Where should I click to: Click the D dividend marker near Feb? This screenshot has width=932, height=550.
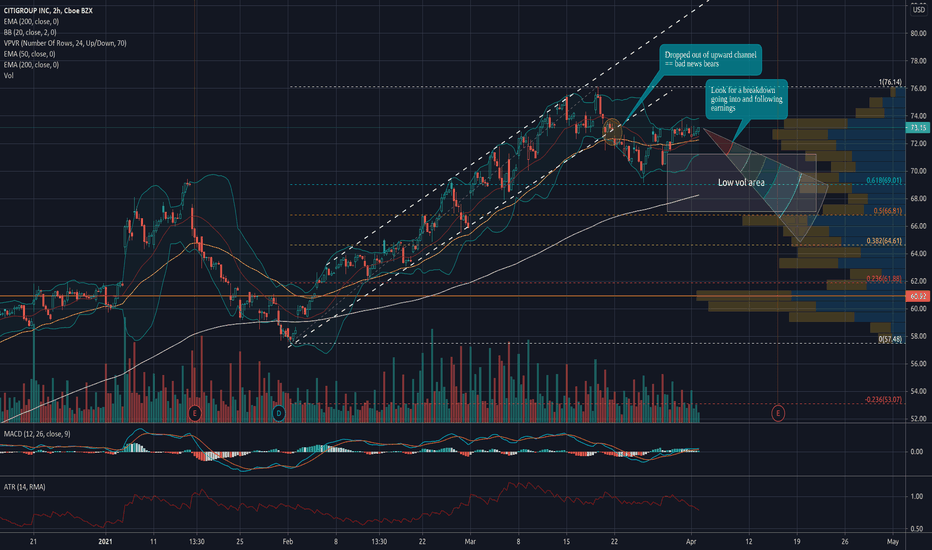pyautogui.click(x=278, y=413)
